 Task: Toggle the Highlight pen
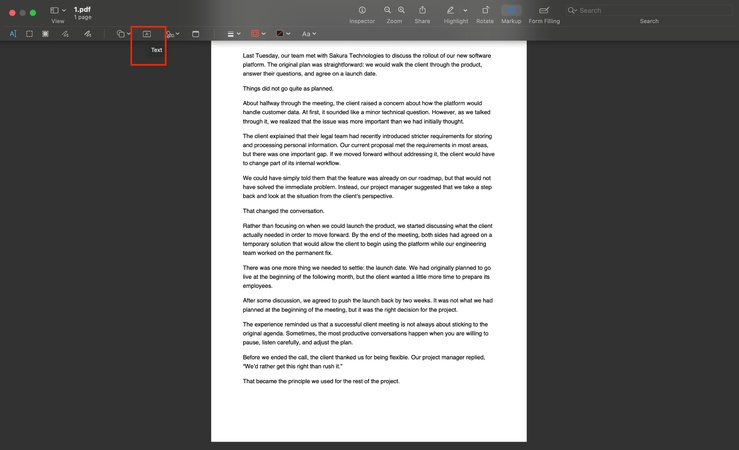coord(451,10)
